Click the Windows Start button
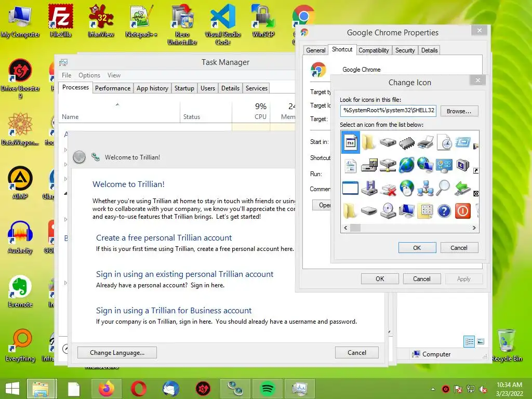This screenshot has height=399, width=532. 12,389
